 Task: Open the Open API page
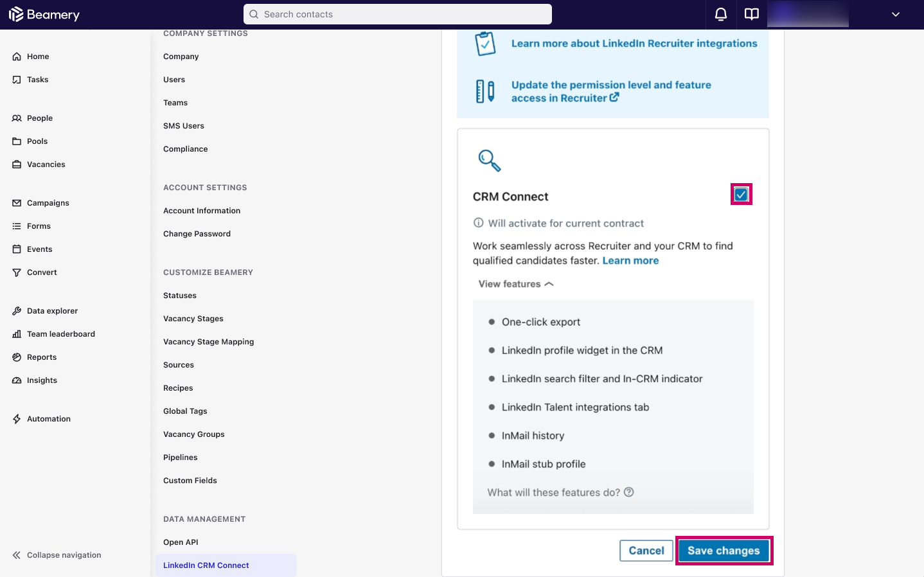[181, 542]
